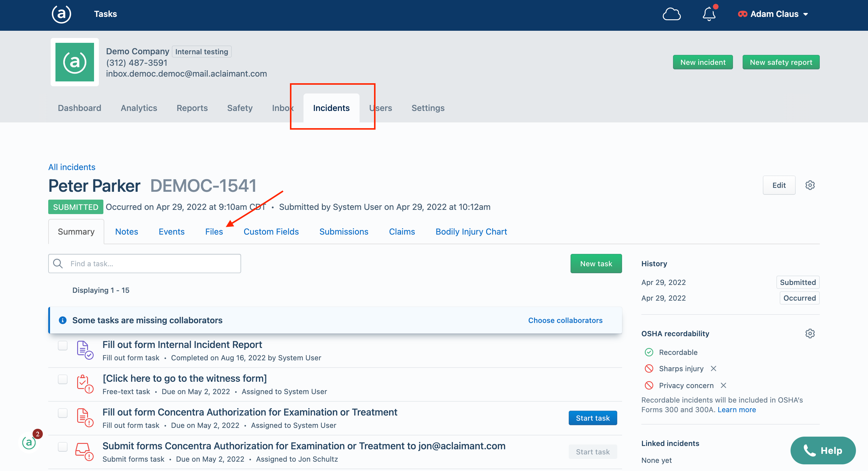Image resolution: width=868 pixels, height=471 pixels.
Task: Click the info icon on missing collaborators banner
Action: click(62, 320)
